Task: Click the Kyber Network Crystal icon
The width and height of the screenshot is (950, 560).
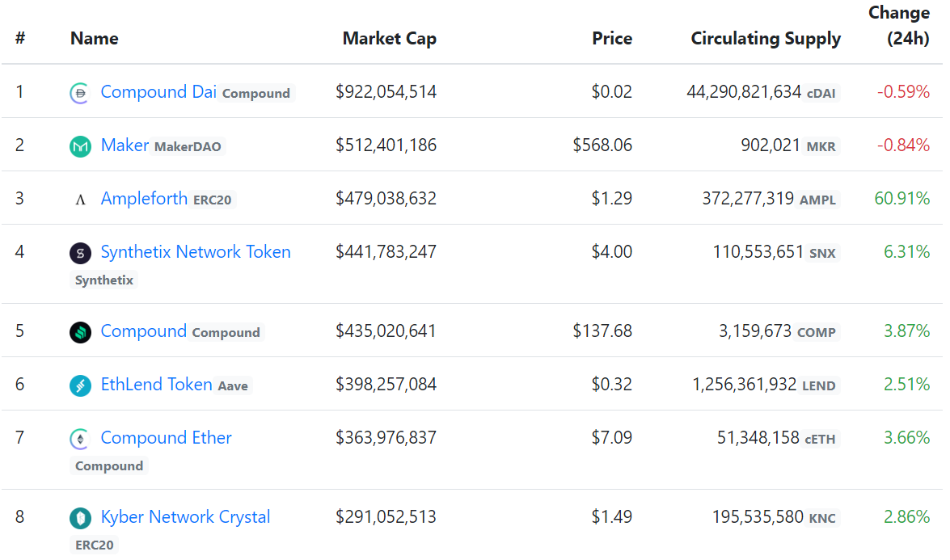Action: click(80, 518)
